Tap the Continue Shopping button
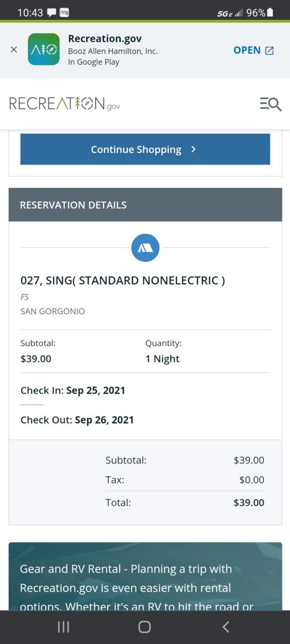 [x=145, y=149]
